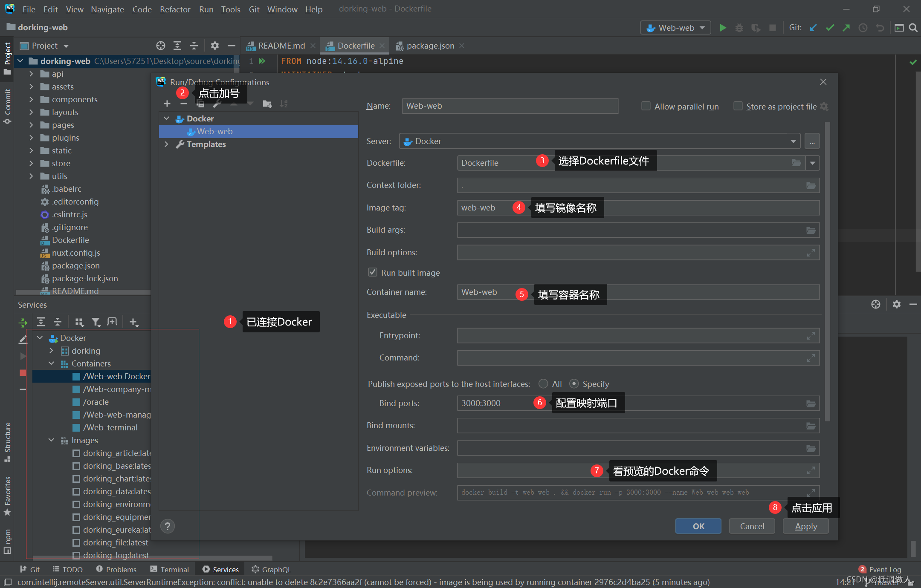921x588 pixels.
Task: Enable Store as project file checkbox
Action: click(738, 106)
